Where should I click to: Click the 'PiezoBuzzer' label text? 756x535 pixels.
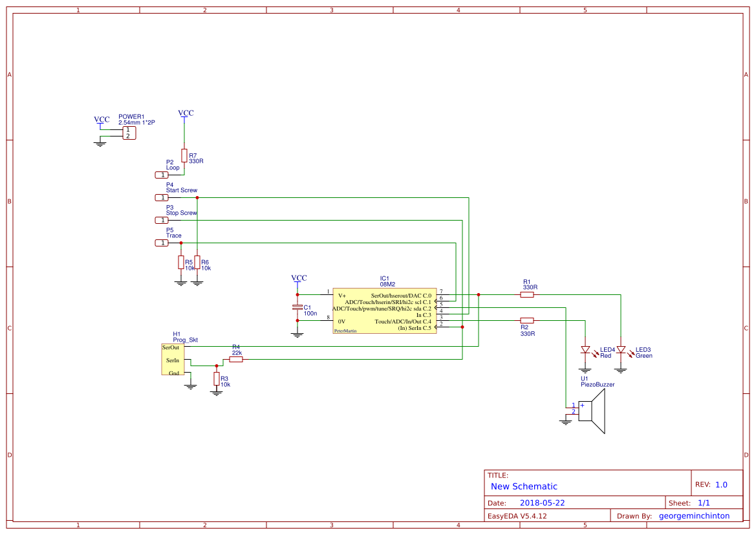pyautogui.click(x=598, y=384)
